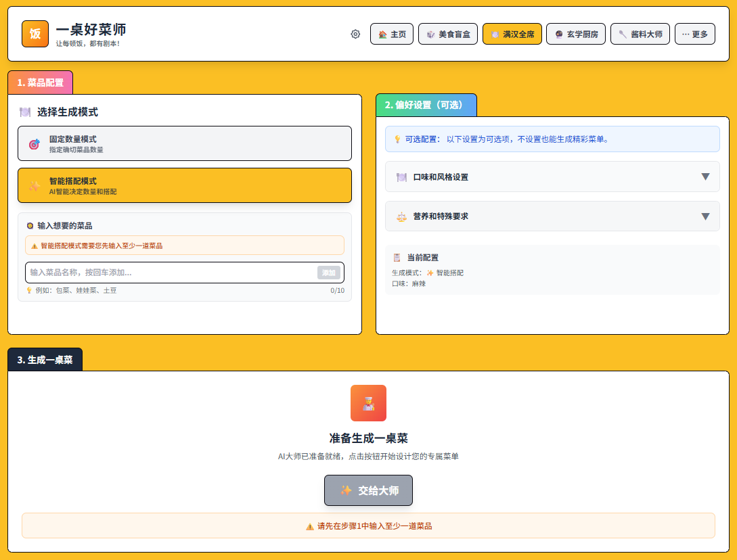
Task: Switch to the 美食盲盒 tab
Action: 448,34
